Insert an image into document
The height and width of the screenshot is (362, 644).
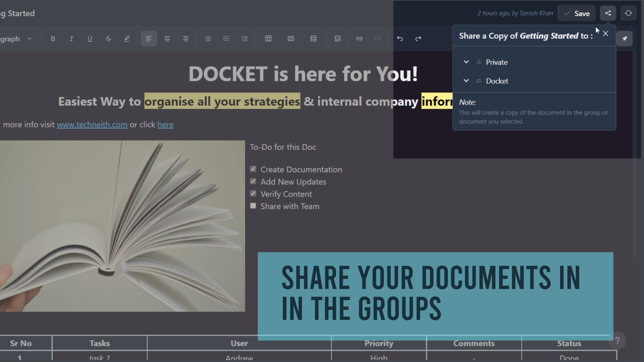tap(337, 39)
